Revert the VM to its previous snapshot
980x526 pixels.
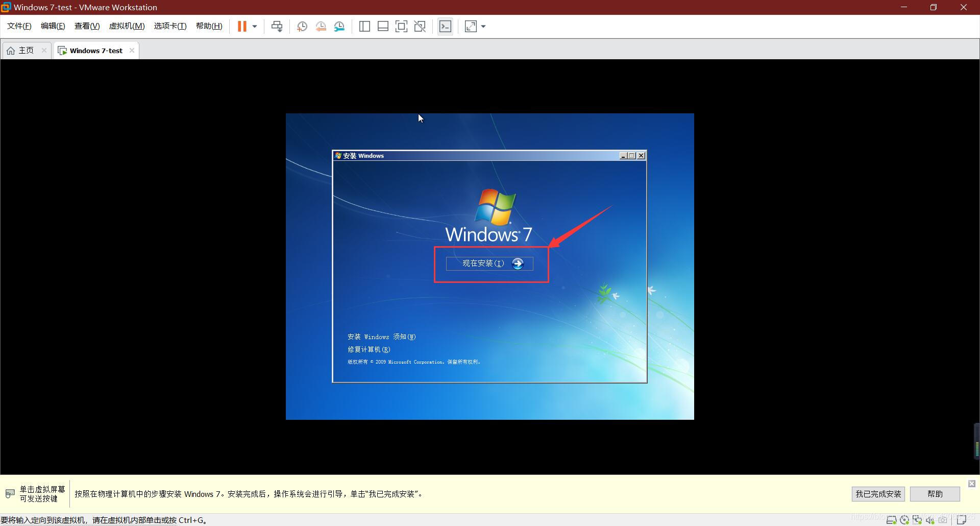click(321, 27)
